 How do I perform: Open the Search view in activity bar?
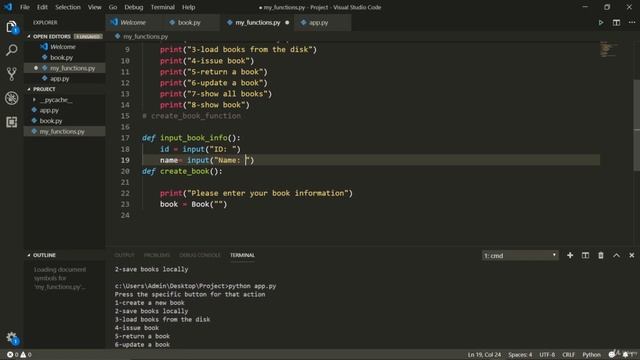[11, 50]
